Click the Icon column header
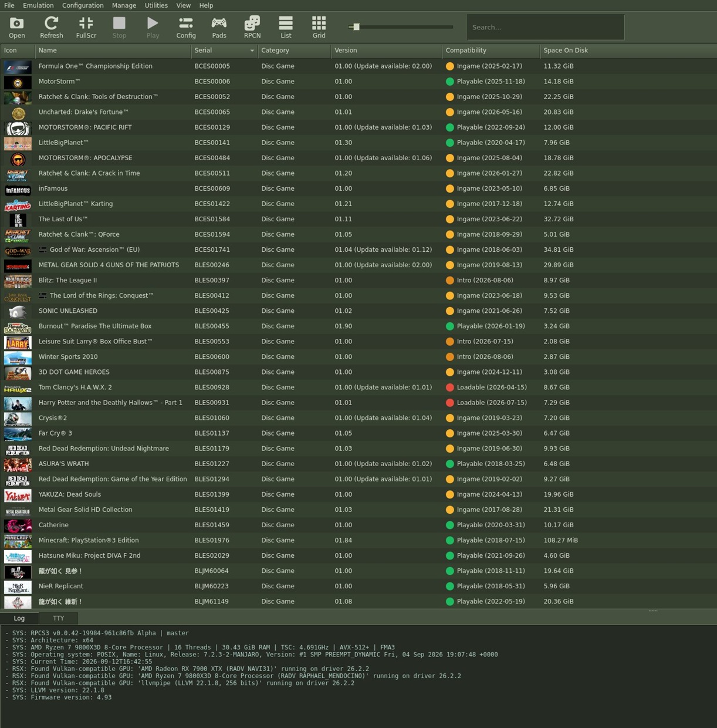 [18, 50]
